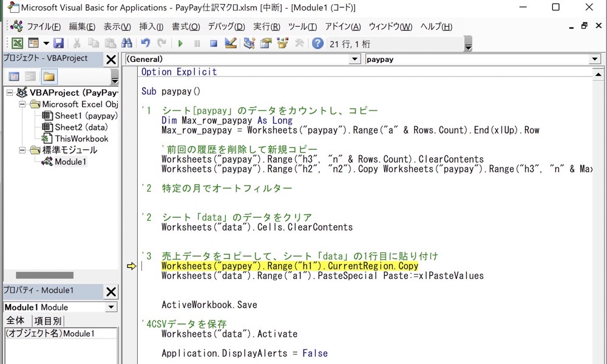
Task: Toggle Folders view in Project panel
Action: click(49, 76)
